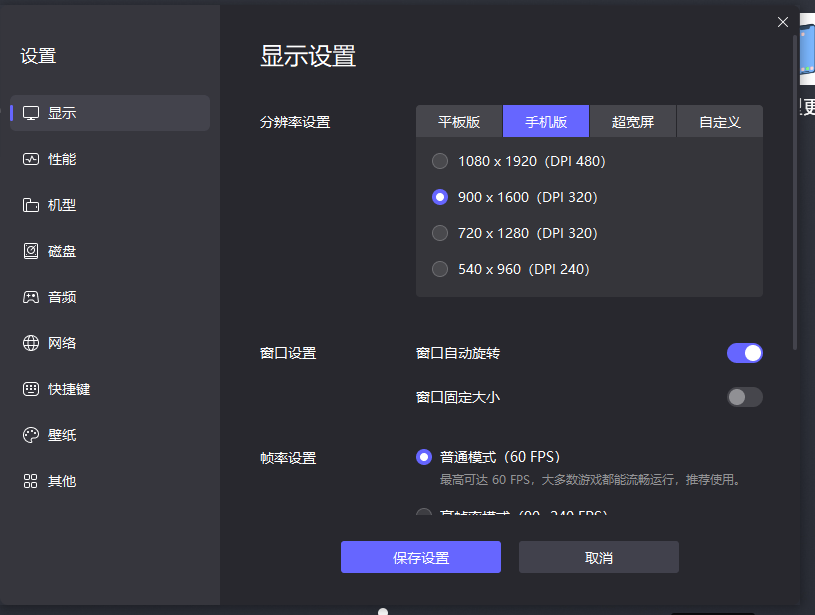Click the settings panel vertical scrollbar
This screenshot has width=815, height=615.
(x=795, y=192)
